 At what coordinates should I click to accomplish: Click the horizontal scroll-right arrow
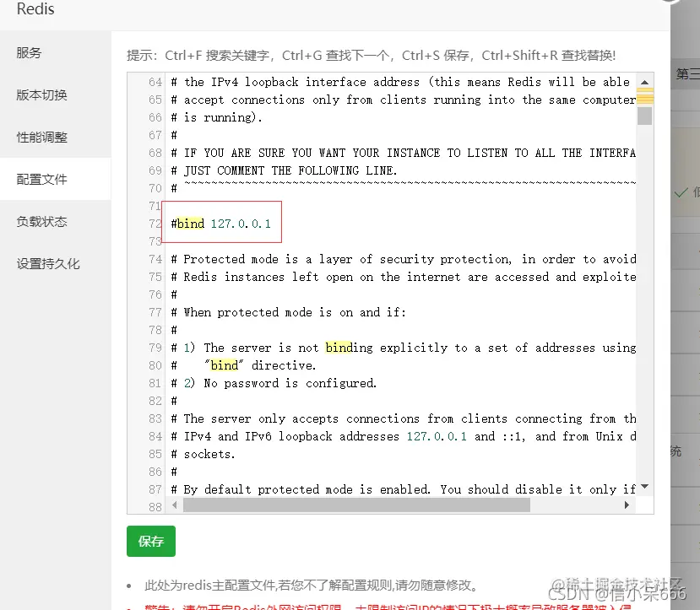(627, 505)
